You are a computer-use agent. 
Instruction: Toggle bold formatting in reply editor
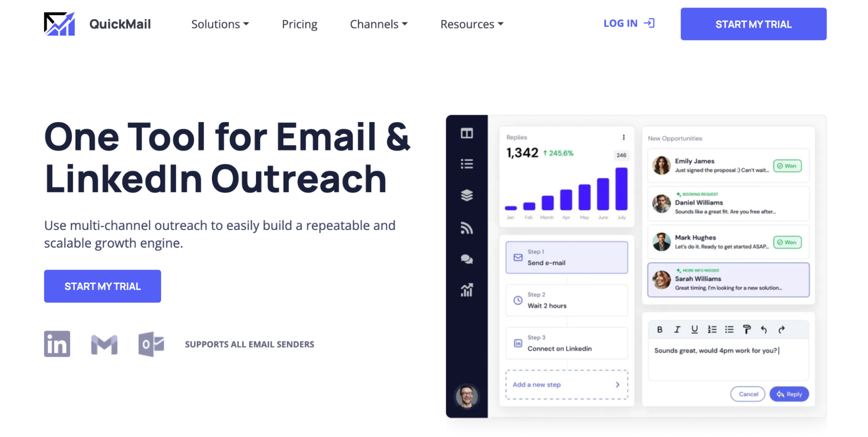(659, 329)
